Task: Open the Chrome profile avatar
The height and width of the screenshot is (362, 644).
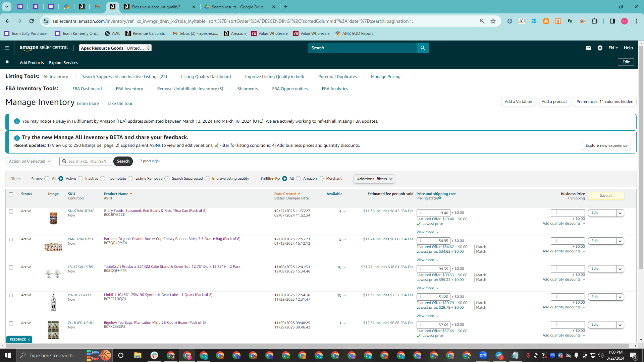Action: [625, 21]
